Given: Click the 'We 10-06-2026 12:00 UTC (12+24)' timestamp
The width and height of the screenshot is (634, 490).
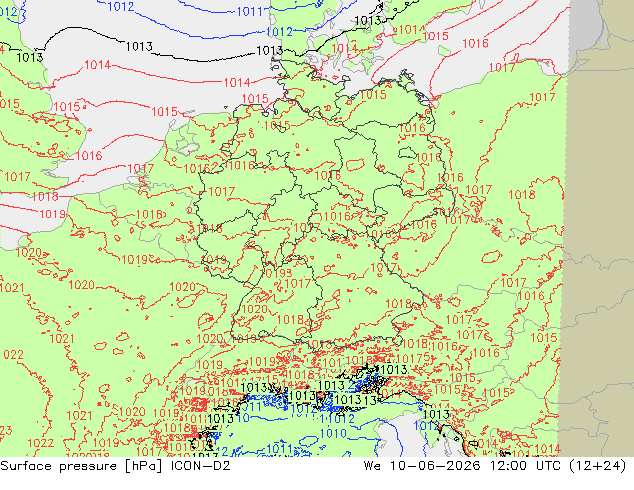Looking at the screenshot, I should 495,466.
